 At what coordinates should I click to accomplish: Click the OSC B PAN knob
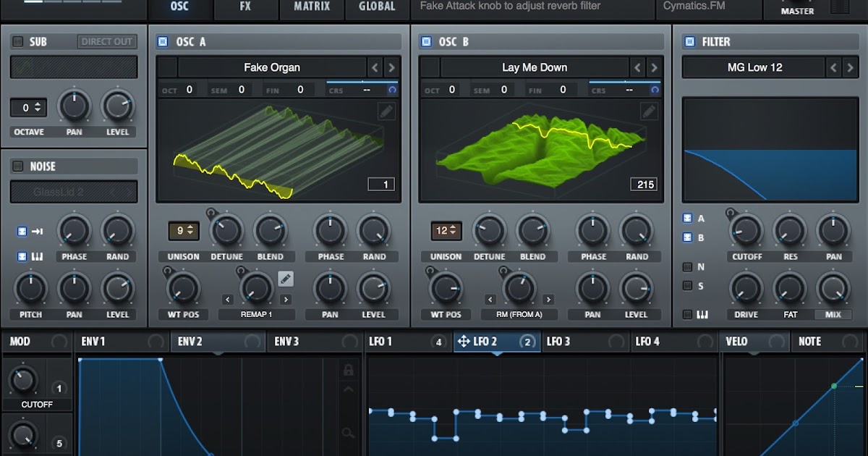(x=593, y=288)
